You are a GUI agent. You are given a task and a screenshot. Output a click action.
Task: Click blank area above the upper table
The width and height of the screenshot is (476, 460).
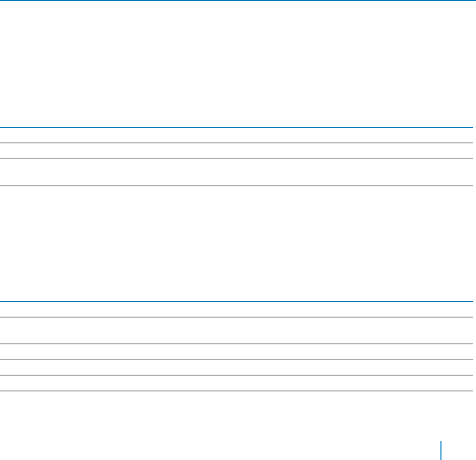point(236,64)
